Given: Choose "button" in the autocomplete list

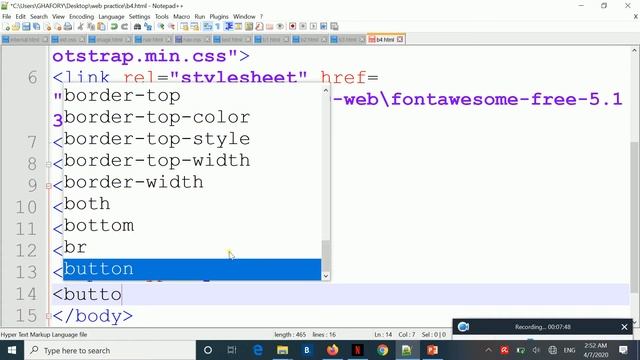Looking at the screenshot, I should [x=192, y=269].
